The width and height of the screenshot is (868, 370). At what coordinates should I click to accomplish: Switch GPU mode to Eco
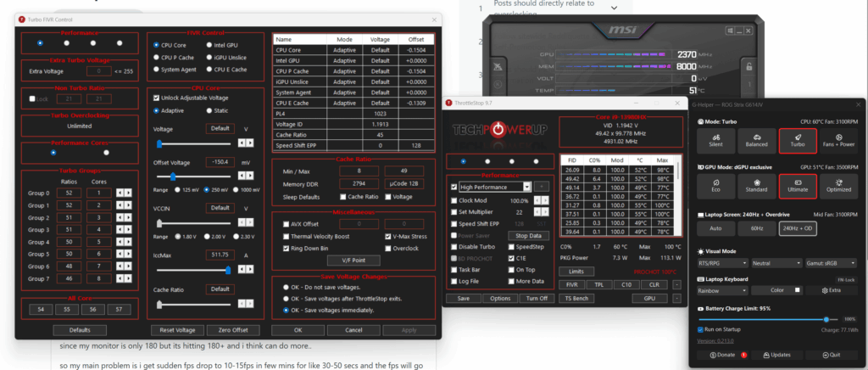pyautogui.click(x=716, y=186)
